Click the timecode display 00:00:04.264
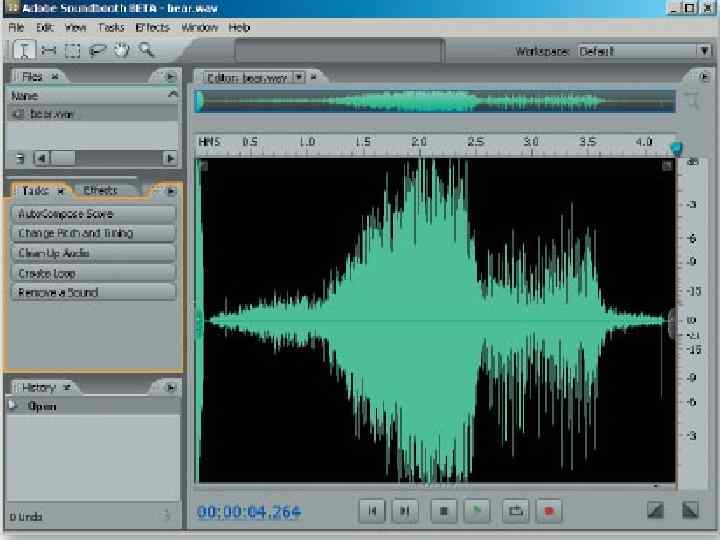This screenshot has height=540, width=720. coord(249,512)
